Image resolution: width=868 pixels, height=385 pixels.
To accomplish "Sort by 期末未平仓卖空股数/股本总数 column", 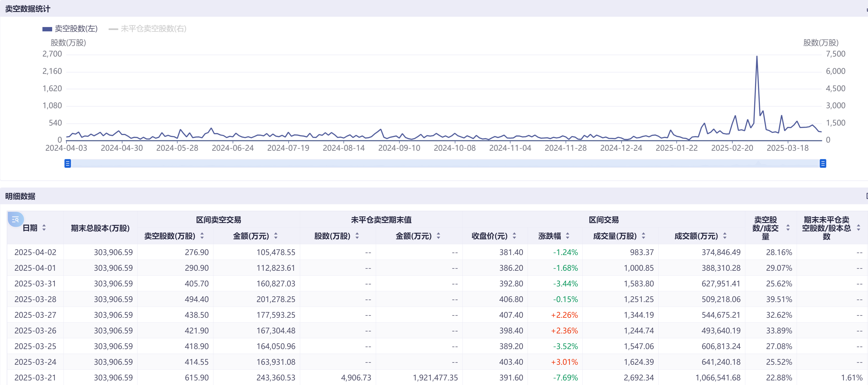I will [x=858, y=228].
